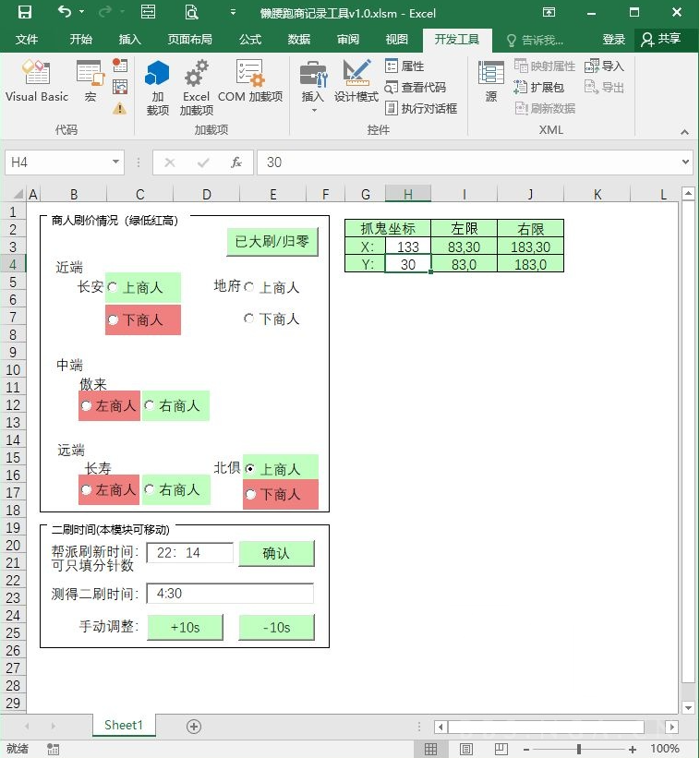Open XML 源 Source pane

click(490, 80)
